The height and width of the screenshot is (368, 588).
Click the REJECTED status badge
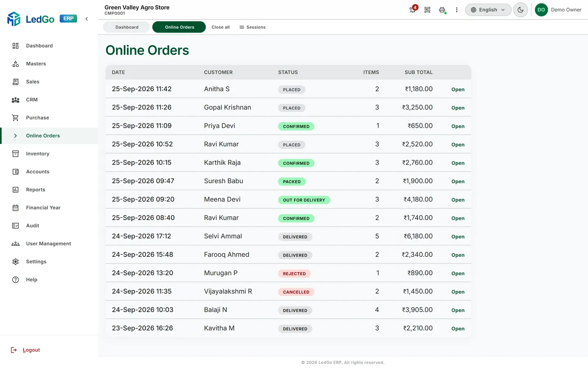294,274
